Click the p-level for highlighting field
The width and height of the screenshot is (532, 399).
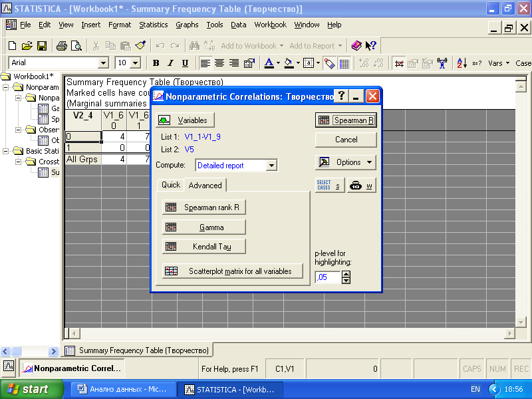pyautogui.click(x=327, y=277)
